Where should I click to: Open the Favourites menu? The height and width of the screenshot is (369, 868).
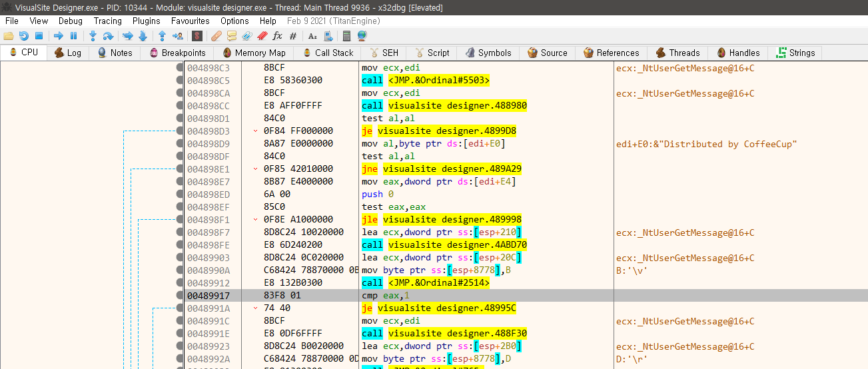point(190,21)
